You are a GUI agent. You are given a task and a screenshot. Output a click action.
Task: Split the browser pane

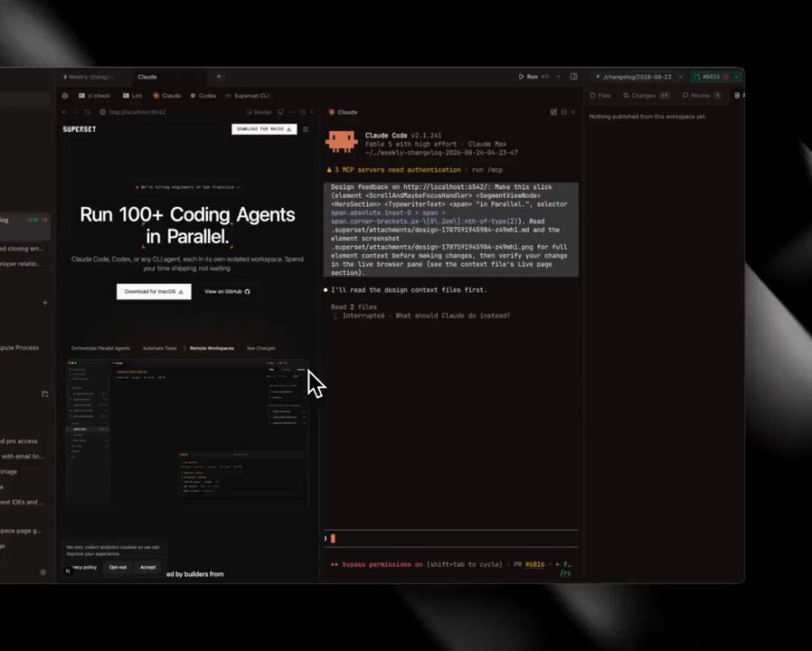pos(303,112)
